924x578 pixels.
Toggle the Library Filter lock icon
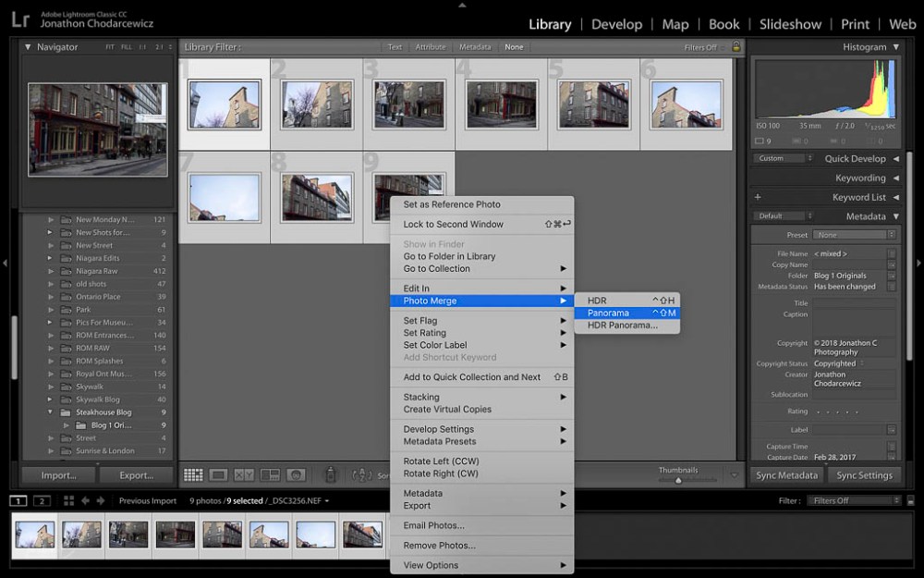point(736,47)
